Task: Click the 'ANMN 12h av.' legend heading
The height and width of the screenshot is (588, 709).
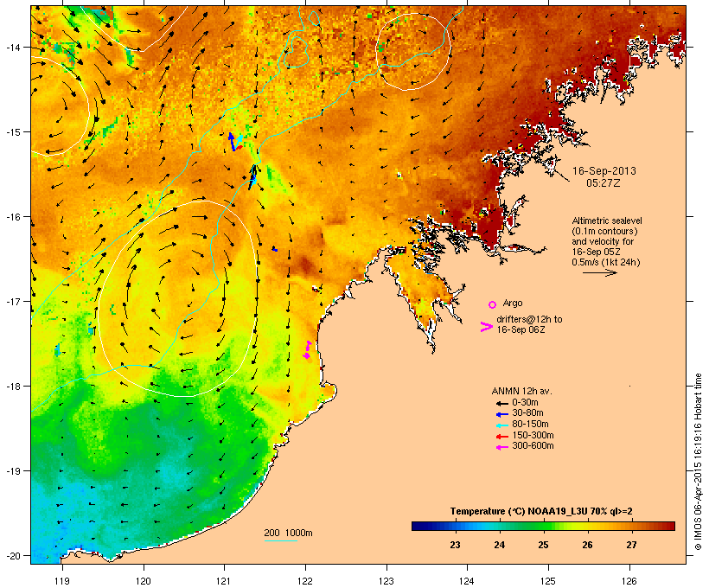Action: [x=521, y=391]
